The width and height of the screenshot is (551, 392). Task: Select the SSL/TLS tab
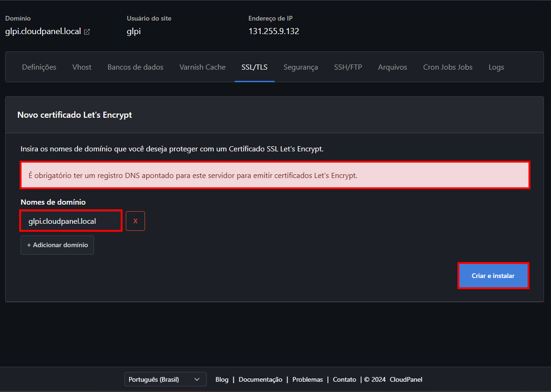click(254, 67)
